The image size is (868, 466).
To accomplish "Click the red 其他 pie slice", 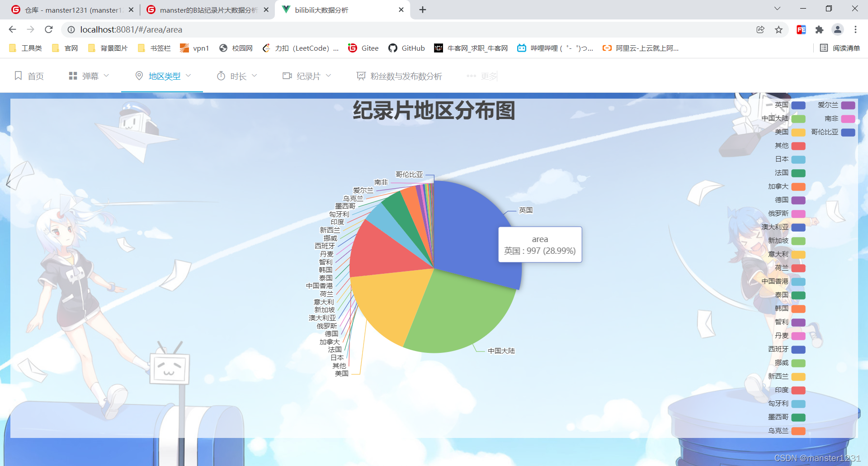I will coord(384,251).
